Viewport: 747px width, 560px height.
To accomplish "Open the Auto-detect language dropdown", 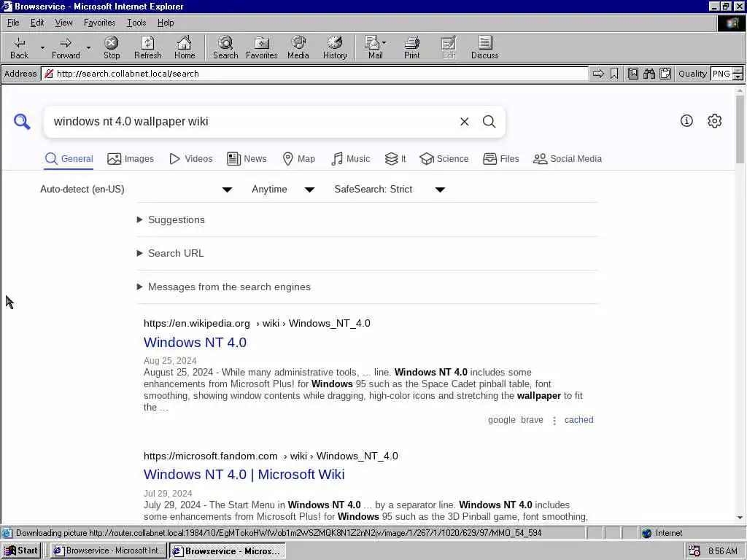I will point(136,190).
